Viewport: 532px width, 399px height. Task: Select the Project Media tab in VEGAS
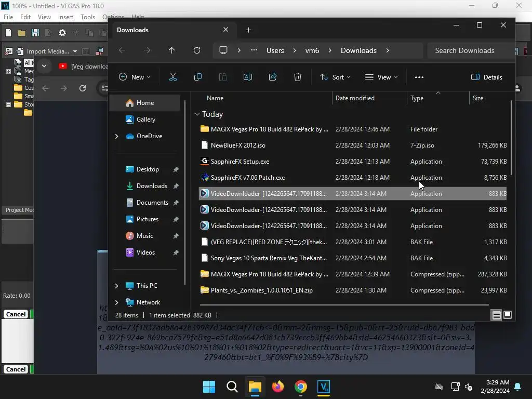point(18,210)
